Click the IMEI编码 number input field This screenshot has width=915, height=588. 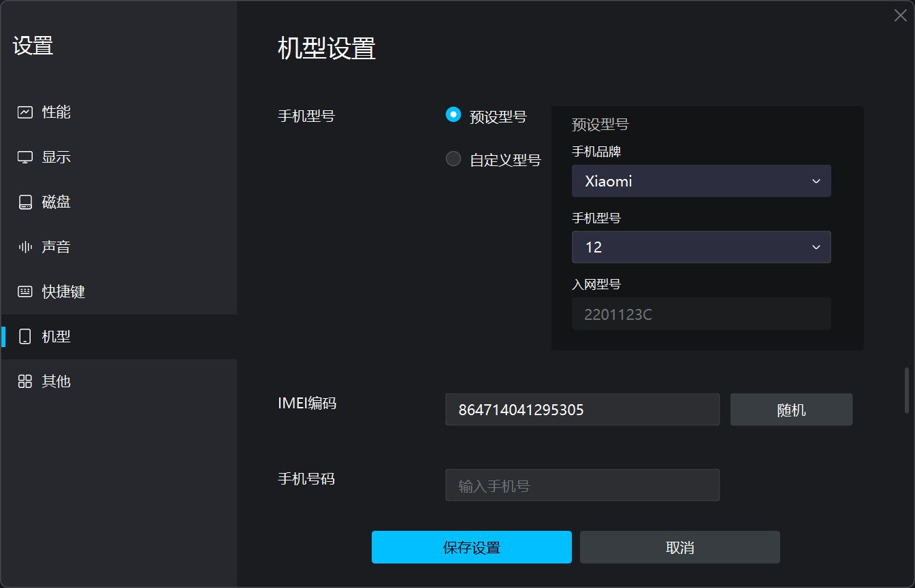pos(582,410)
